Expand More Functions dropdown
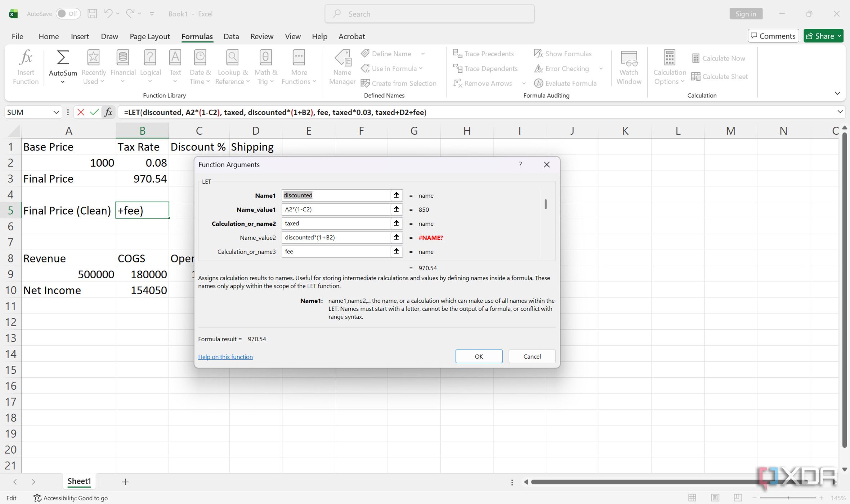 point(299,67)
